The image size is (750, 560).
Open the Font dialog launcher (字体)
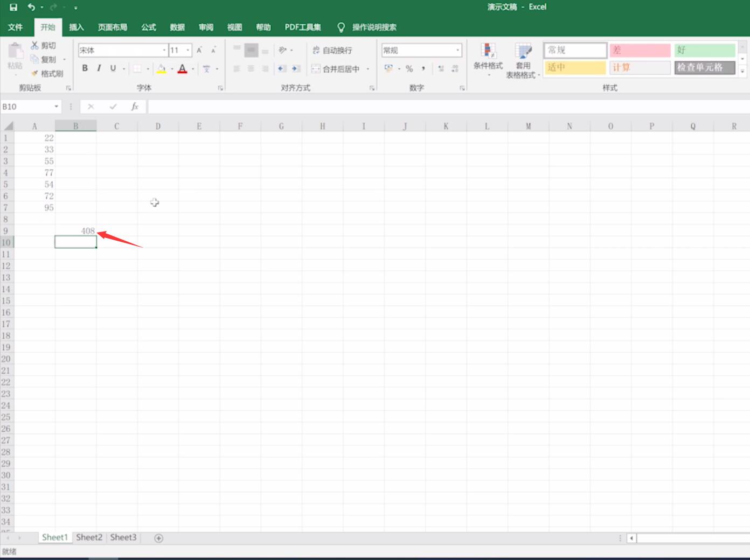click(220, 88)
